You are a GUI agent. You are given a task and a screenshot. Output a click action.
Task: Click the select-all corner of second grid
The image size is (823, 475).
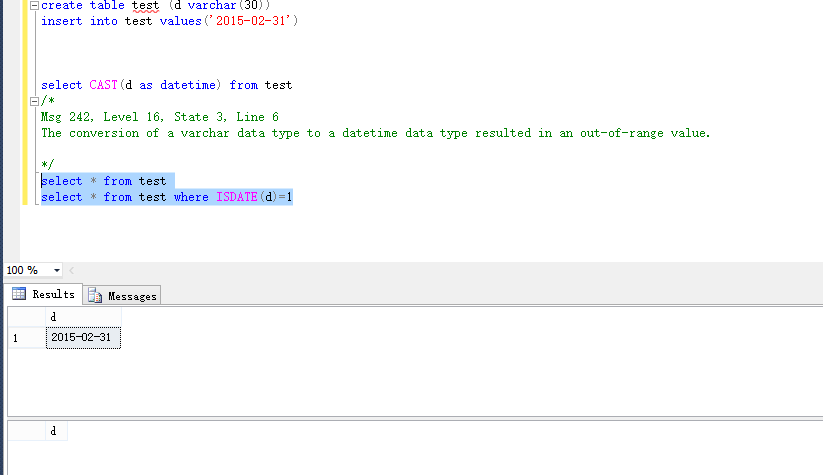26,431
